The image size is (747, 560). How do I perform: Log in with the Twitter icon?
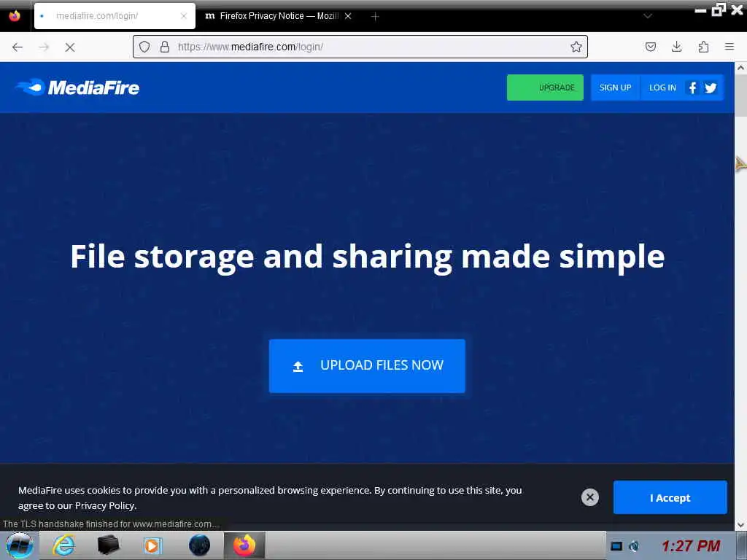[711, 87]
